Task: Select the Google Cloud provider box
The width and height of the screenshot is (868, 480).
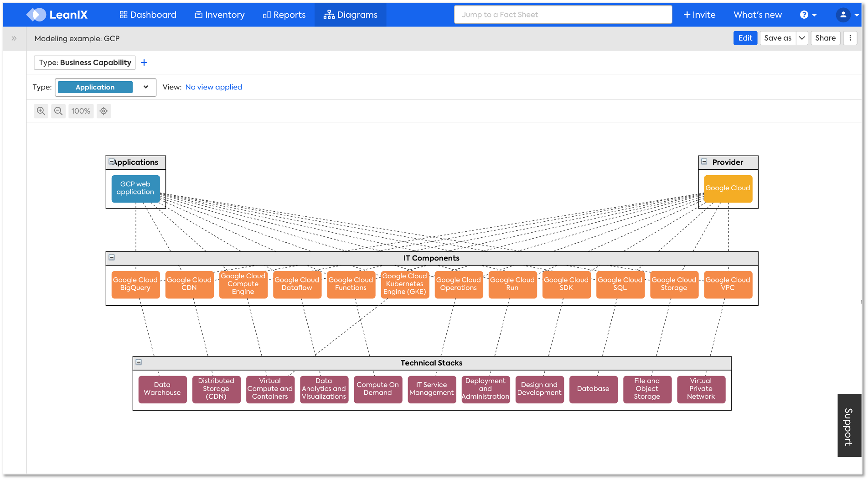Action: tap(728, 188)
